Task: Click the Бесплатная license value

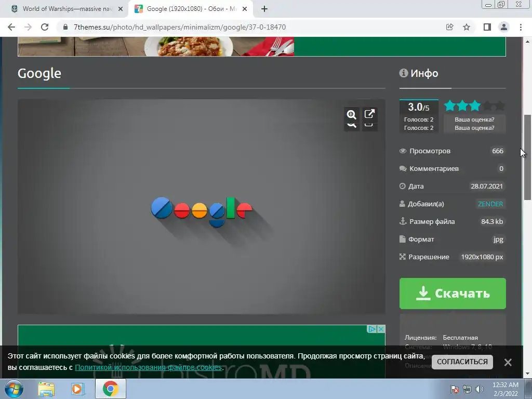Action: pos(460,338)
